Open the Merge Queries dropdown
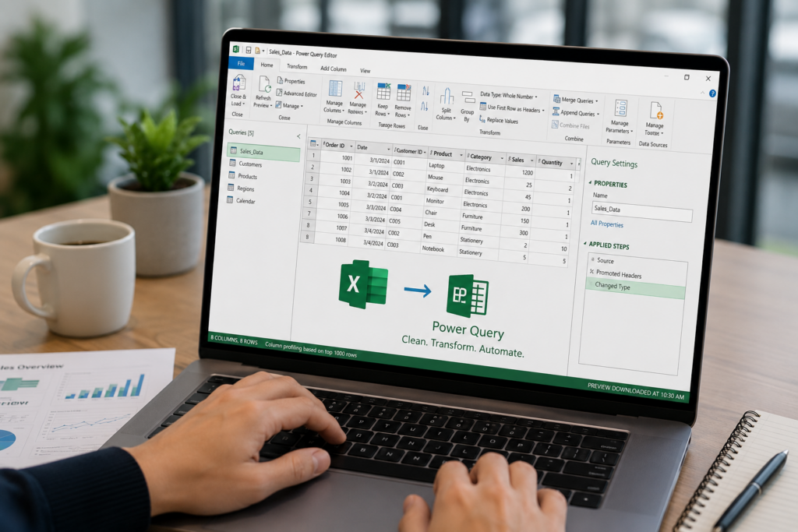 596,101
